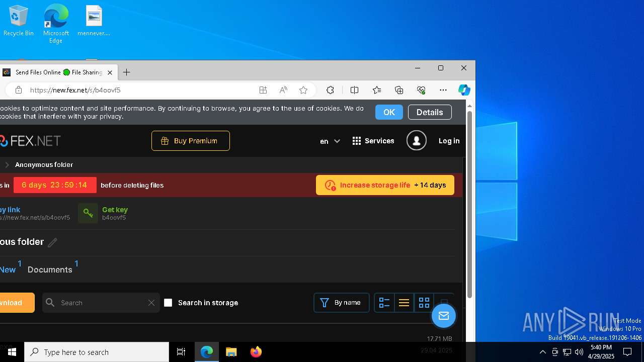Image resolution: width=644 pixels, height=362 pixels.
Task: Open Microsoft Edge desktop shortcut
Action: (56, 24)
